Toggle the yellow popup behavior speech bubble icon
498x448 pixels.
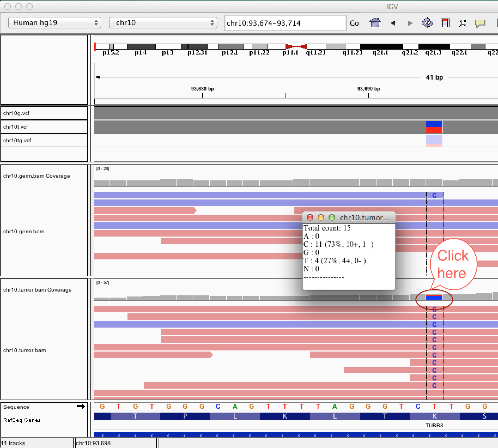(x=480, y=23)
